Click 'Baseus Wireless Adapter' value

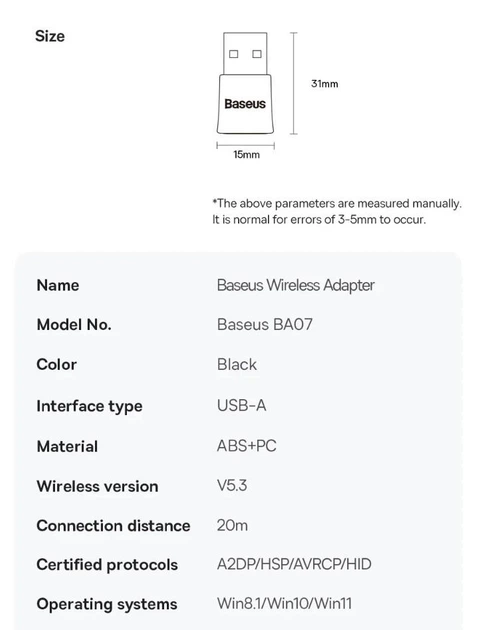pyautogui.click(x=296, y=285)
